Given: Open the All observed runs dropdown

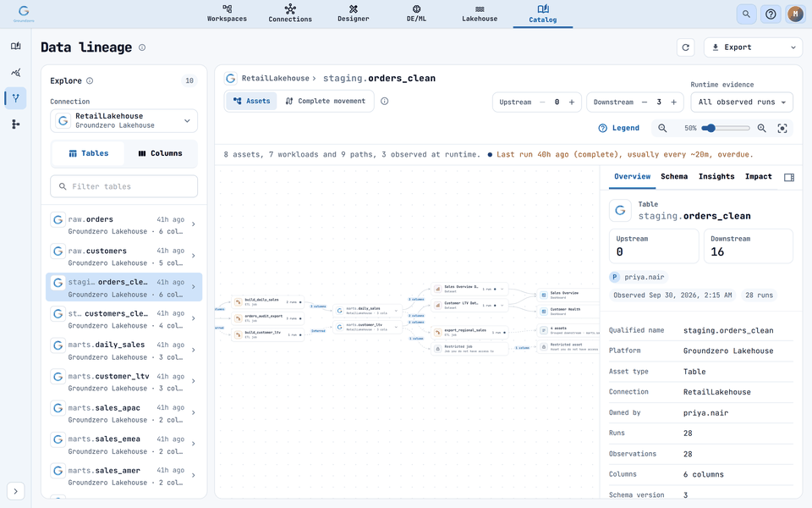Looking at the screenshot, I should 742,102.
